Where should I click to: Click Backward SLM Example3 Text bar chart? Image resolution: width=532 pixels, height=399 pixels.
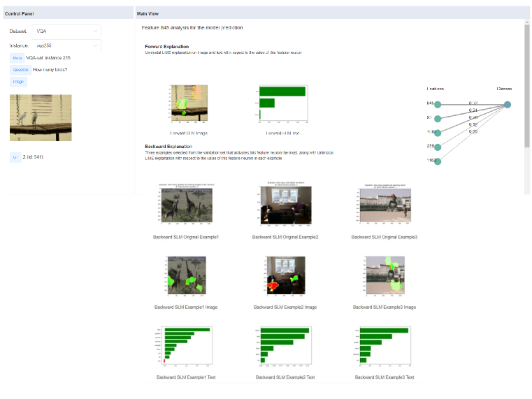pyautogui.click(x=384, y=347)
